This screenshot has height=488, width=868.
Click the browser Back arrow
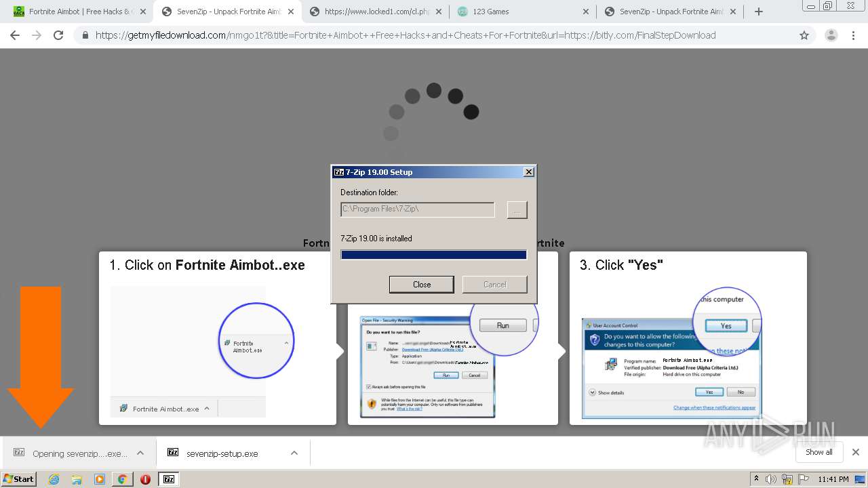[15, 35]
